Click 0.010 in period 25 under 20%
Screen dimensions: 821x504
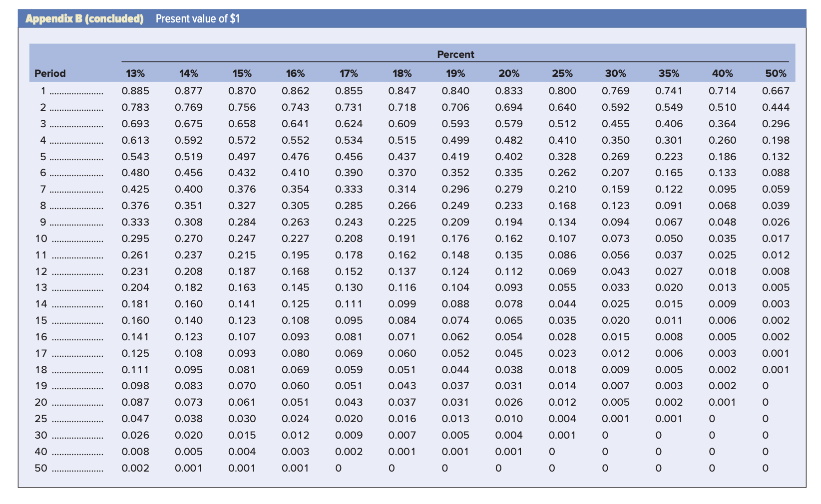[509, 419]
